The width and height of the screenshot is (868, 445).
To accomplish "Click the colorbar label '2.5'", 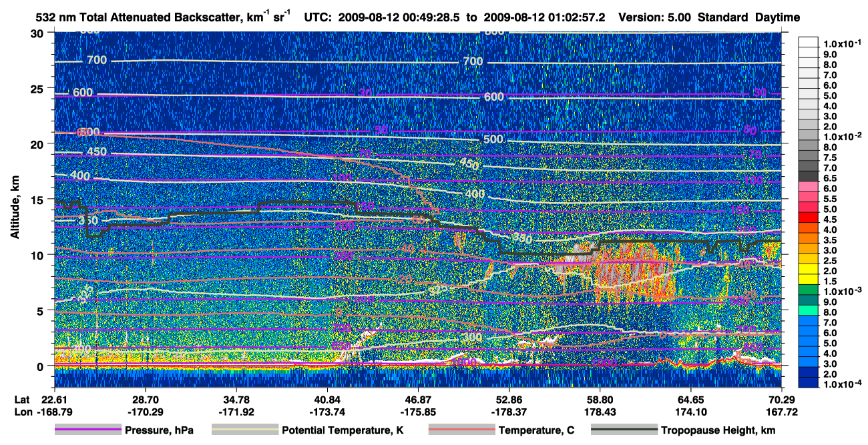I will (829, 261).
